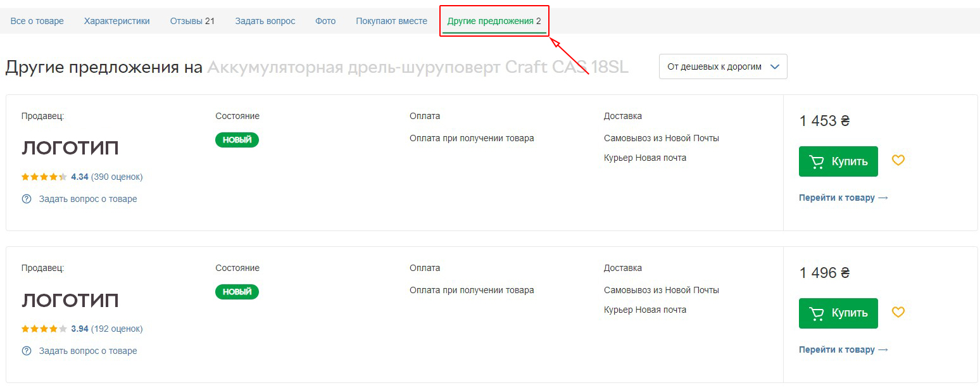Click rating value '4.34'
Image resolution: width=980 pixels, height=390 pixels.
coord(80,177)
